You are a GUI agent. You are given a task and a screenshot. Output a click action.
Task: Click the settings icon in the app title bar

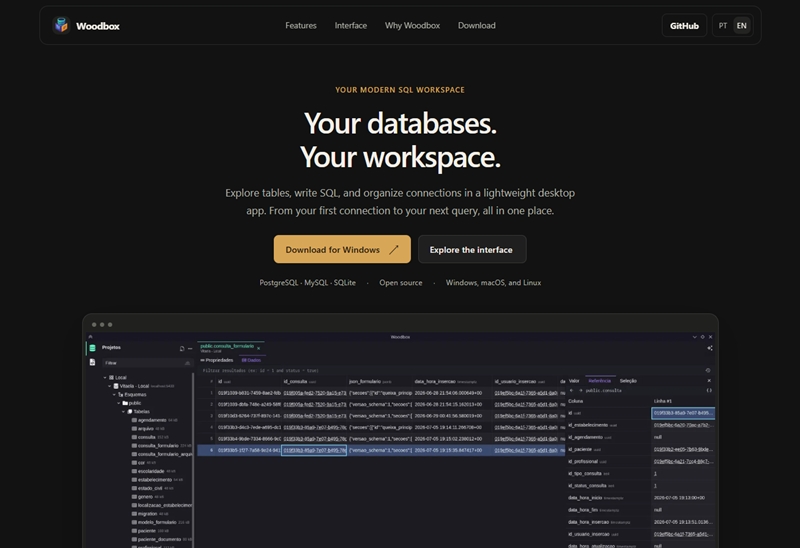point(703,337)
